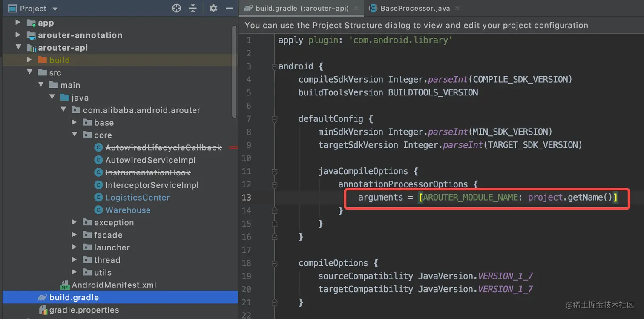Fold javaCompileOptions block at line 11
Image resolution: width=644 pixels, height=319 pixels.
pyautogui.click(x=274, y=171)
